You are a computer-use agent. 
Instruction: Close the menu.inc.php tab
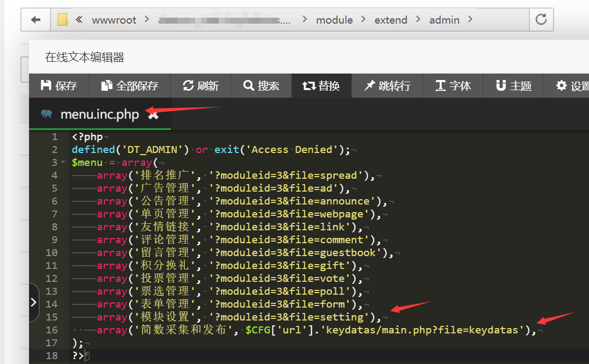click(153, 115)
